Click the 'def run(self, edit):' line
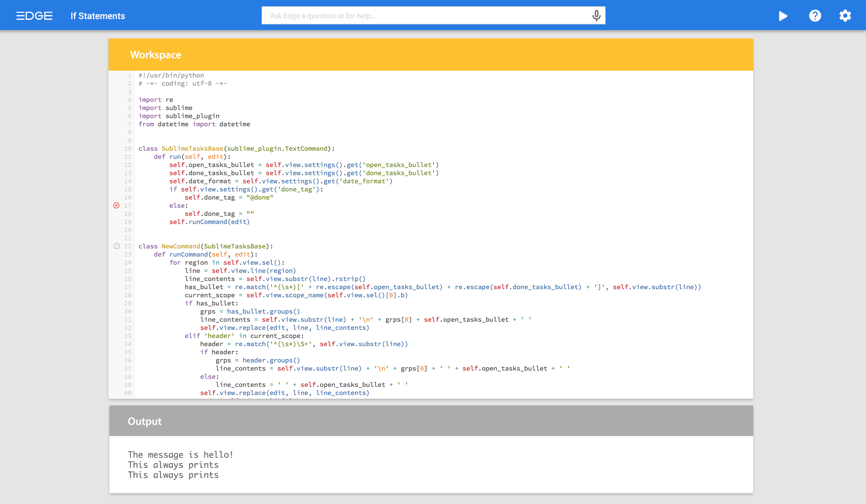The image size is (866, 504). tap(192, 157)
